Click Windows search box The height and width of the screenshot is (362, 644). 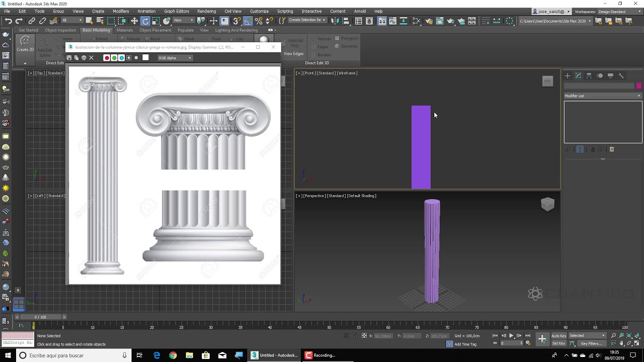click(73, 355)
